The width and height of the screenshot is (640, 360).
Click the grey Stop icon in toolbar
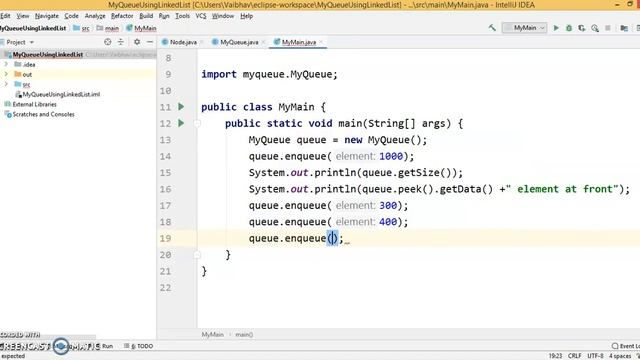(x=608, y=28)
